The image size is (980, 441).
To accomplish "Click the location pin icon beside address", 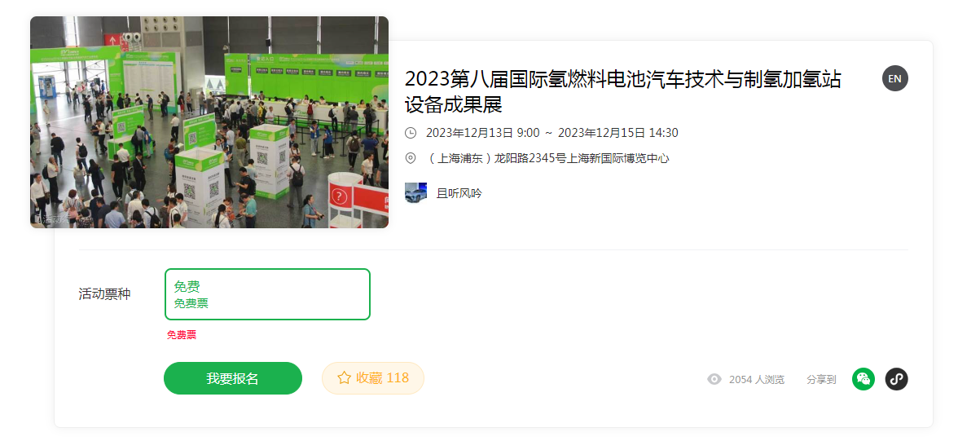I will coord(411,158).
